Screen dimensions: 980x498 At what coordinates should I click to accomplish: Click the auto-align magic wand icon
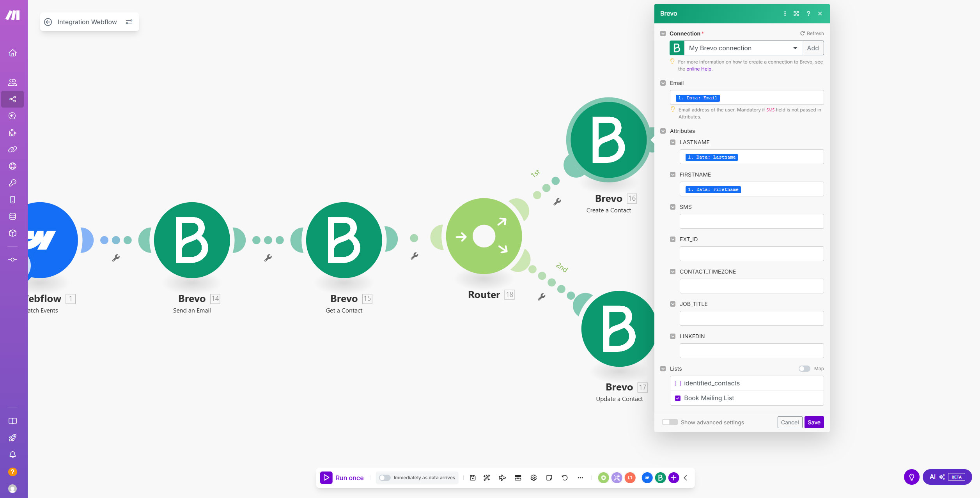[487, 478]
